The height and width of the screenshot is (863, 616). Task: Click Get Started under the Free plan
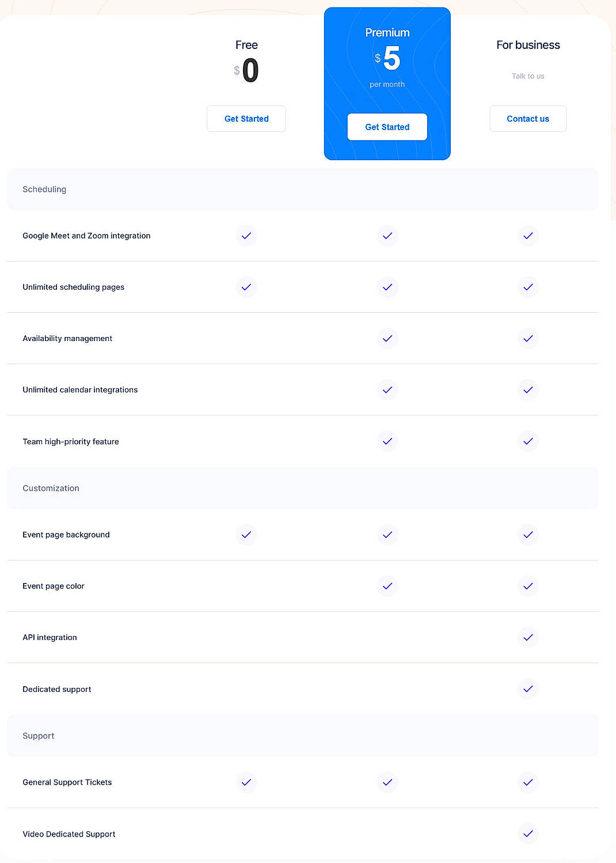[246, 119]
